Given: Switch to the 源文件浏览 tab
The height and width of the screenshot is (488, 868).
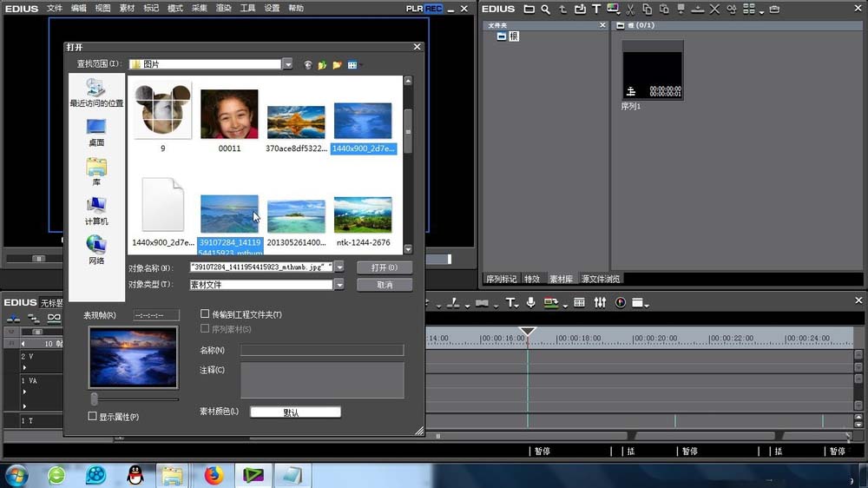Looking at the screenshot, I should 600,279.
